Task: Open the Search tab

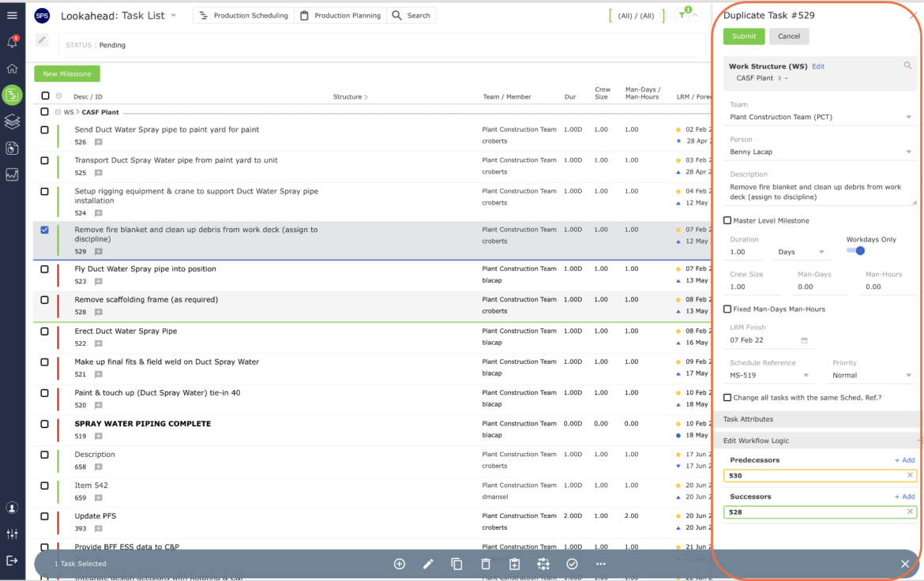Action: pos(411,15)
